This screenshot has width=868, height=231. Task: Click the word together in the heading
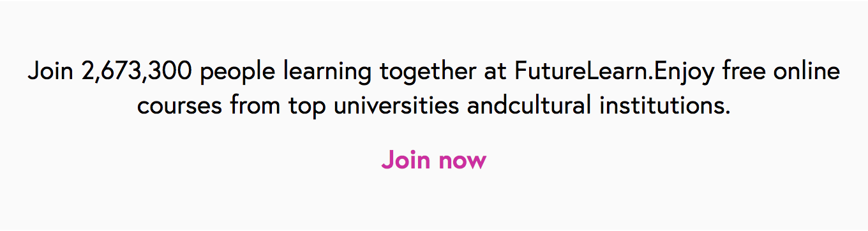[428, 71]
